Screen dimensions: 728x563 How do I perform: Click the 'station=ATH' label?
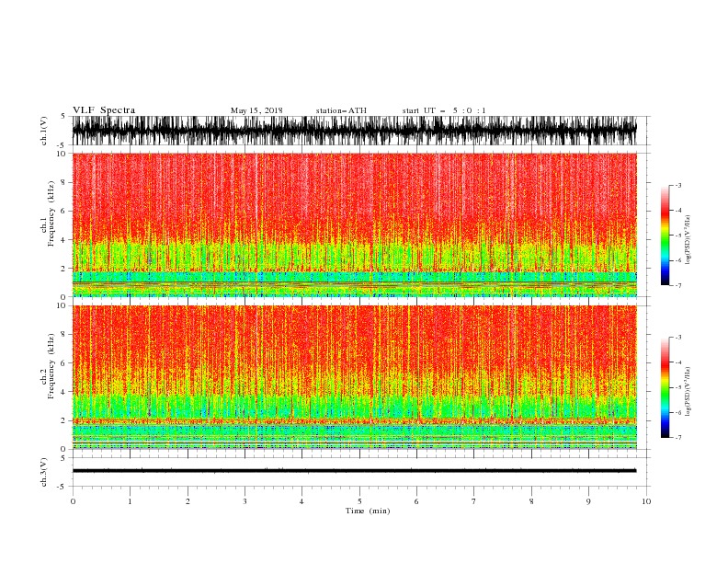coord(341,110)
